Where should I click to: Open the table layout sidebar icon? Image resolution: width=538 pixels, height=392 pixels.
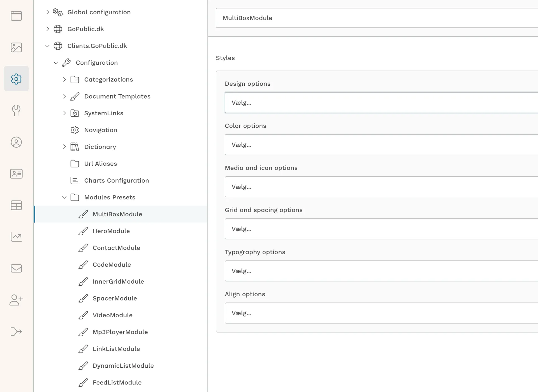click(16, 205)
